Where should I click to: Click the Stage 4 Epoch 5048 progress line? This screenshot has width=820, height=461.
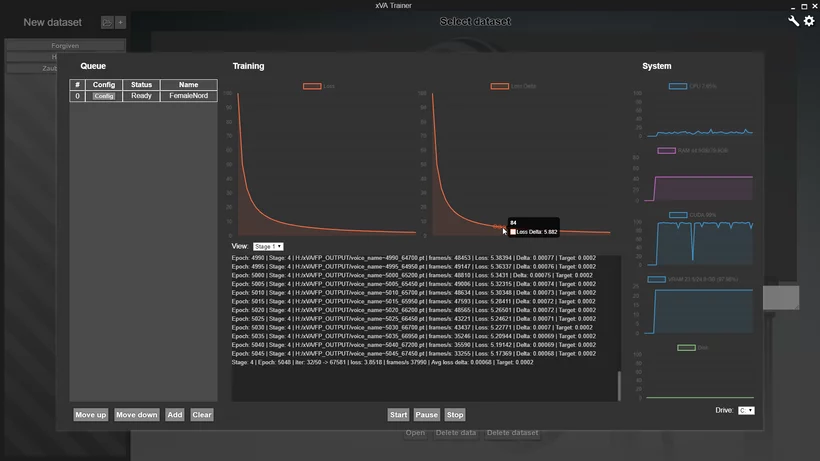[382, 362]
